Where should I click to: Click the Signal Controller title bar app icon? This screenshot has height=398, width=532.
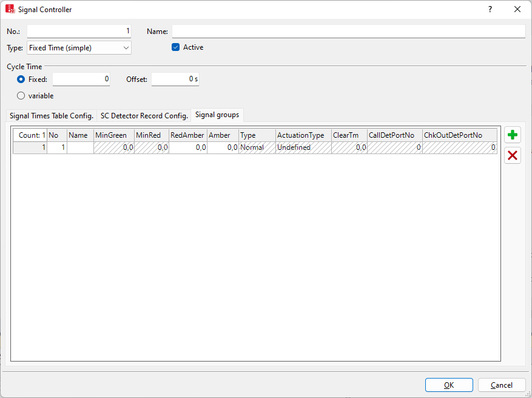(x=10, y=9)
